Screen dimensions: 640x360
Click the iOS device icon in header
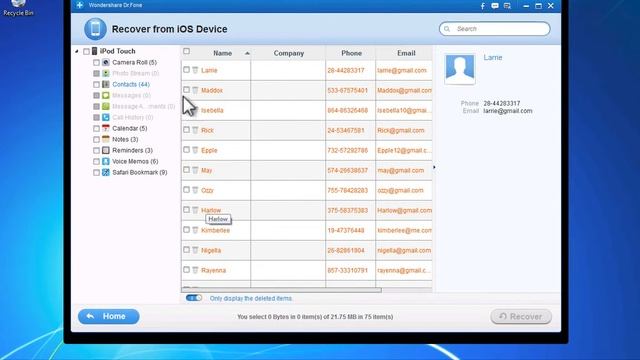[95, 29]
